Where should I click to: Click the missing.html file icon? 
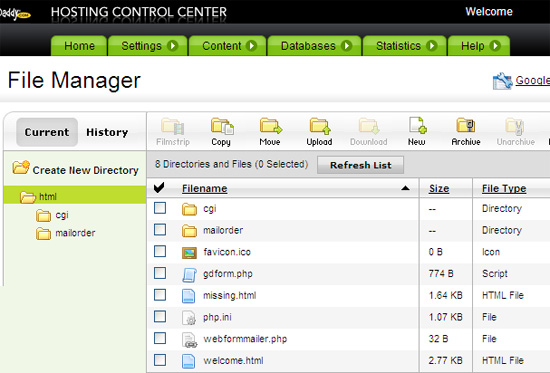click(188, 296)
